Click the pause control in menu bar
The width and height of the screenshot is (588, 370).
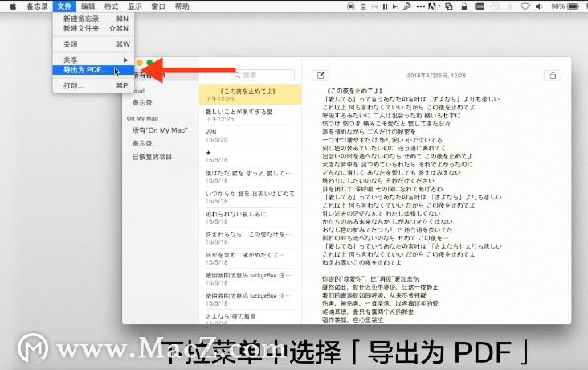click(x=385, y=6)
